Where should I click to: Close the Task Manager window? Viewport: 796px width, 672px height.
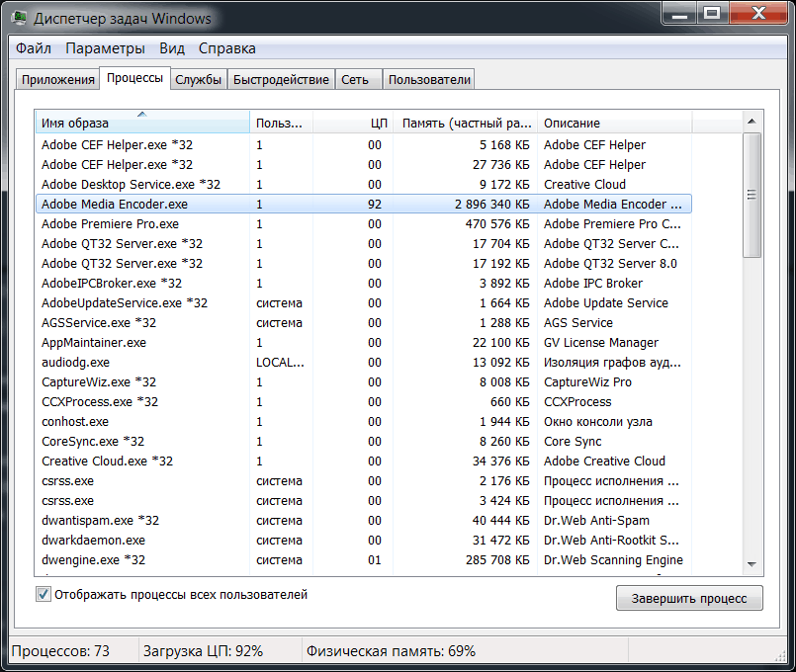coord(759,14)
